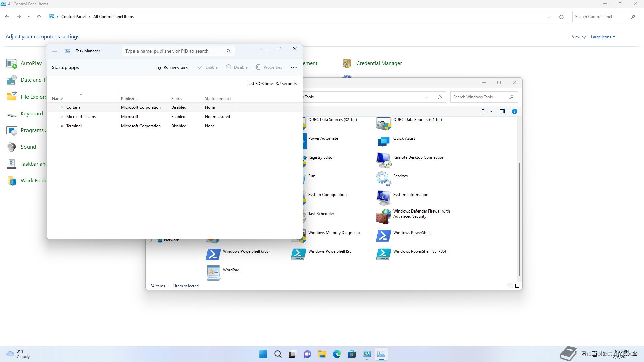Image resolution: width=644 pixels, height=362 pixels.
Task: Open System Configuration label
Action: pyautogui.click(x=327, y=195)
